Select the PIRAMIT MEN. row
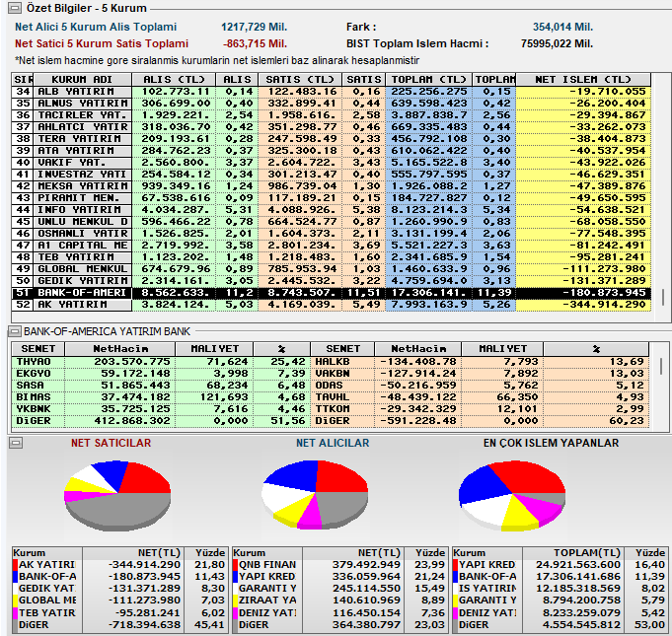Image resolution: width=672 pixels, height=636 pixels. coord(332,198)
